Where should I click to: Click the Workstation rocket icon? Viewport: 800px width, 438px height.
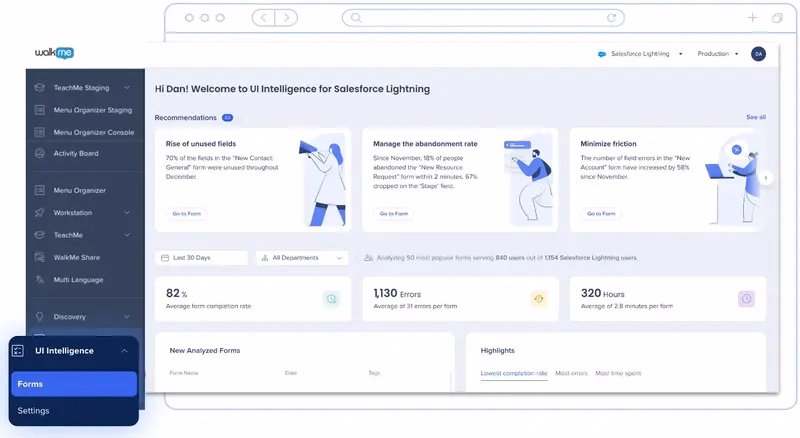click(x=39, y=212)
